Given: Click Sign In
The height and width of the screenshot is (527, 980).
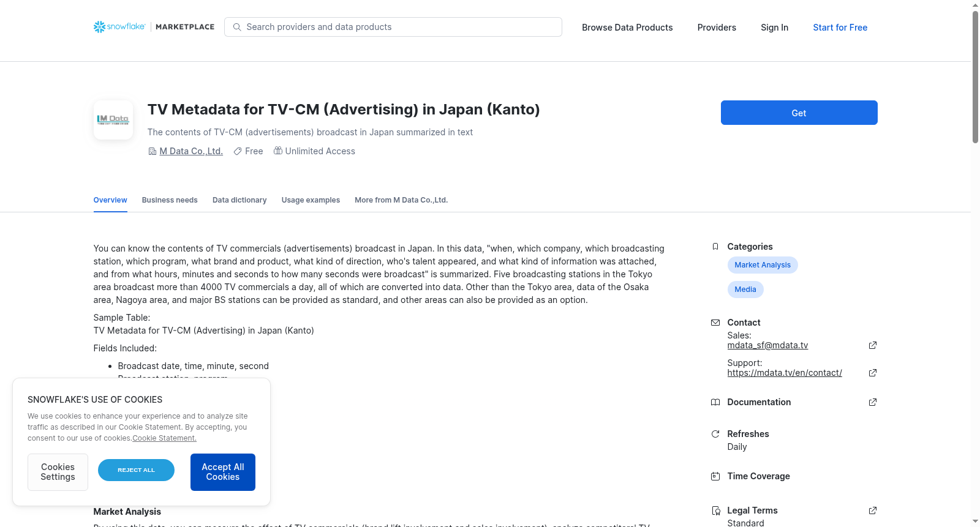Looking at the screenshot, I should pyautogui.click(x=774, y=28).
